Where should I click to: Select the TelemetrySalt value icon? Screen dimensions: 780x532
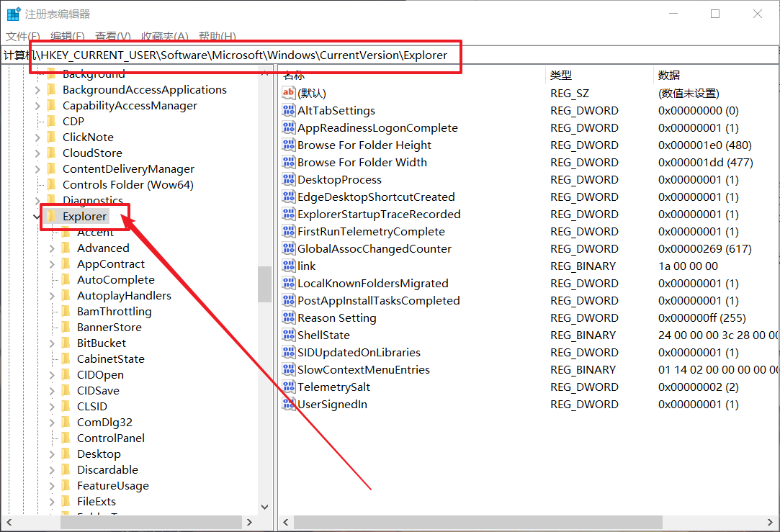(x=289, y=387)
